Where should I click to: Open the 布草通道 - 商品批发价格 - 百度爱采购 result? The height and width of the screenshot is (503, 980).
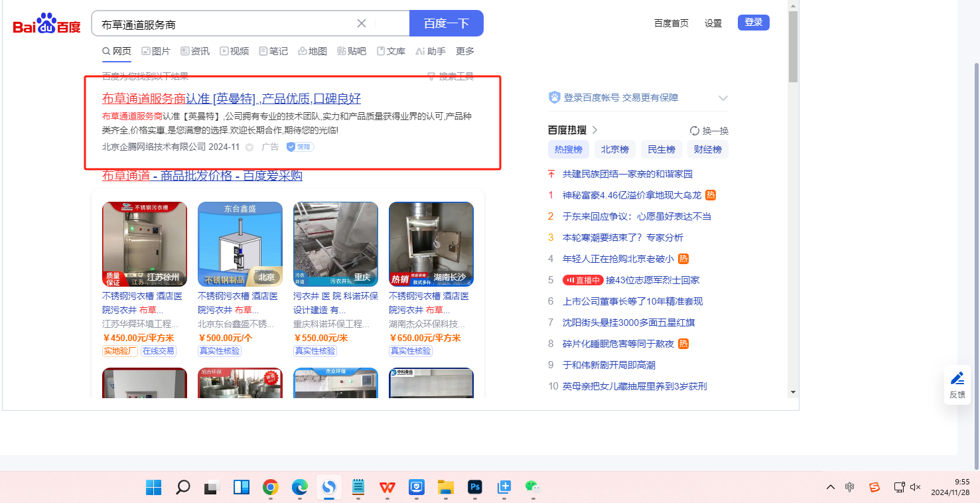pos(202,176)
